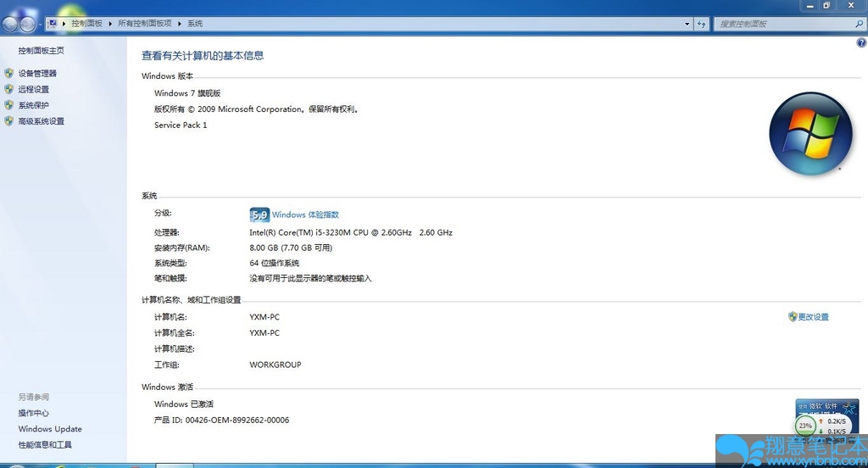
Task: Click the search magnifier icon
Action: pos(859,24)
